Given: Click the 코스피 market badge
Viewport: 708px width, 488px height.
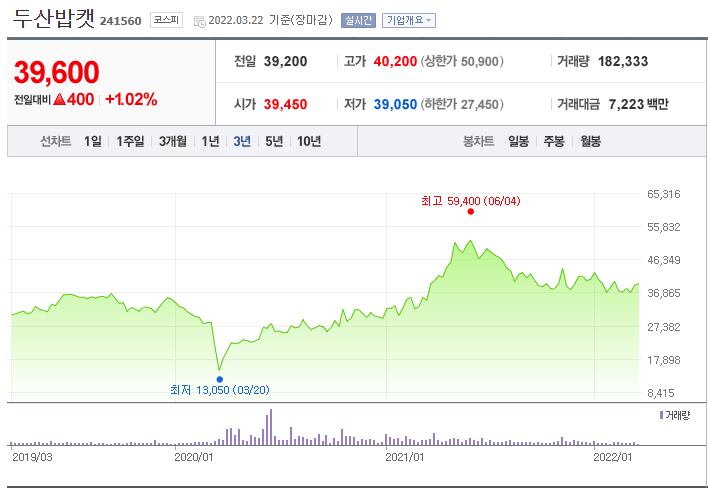Looking at the screenshot, I should pyautogui.click(x=166, y=20).
